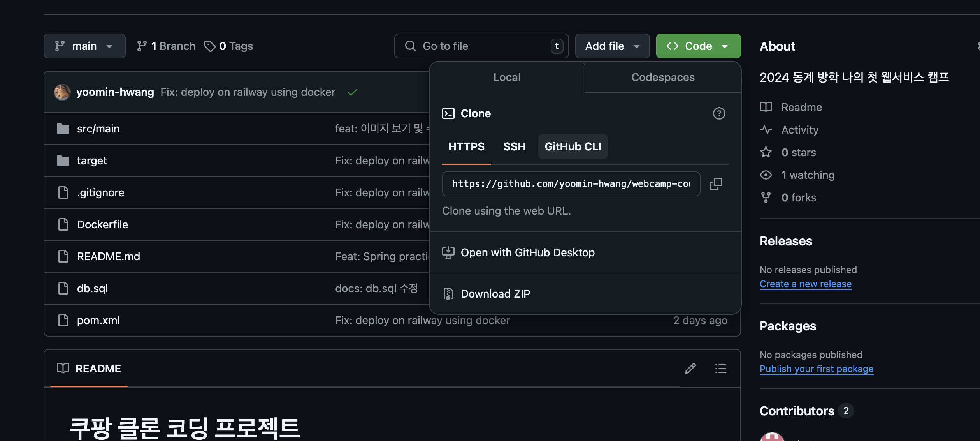Viewport: 980px width, 441px height.
Task: Open the 0 Tags link
Action: [229, 46]
